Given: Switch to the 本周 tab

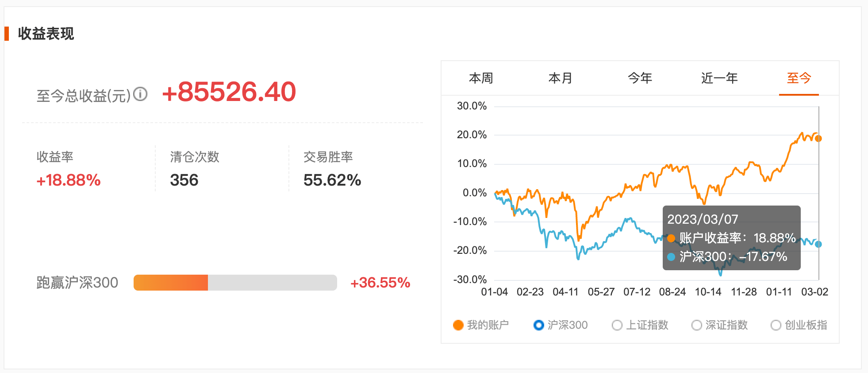Looking at the screenshot, I should click(x=481, y=78).
